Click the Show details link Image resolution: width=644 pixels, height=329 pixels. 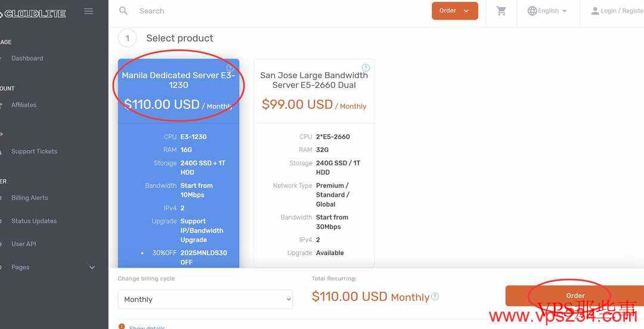click(147, 327)
